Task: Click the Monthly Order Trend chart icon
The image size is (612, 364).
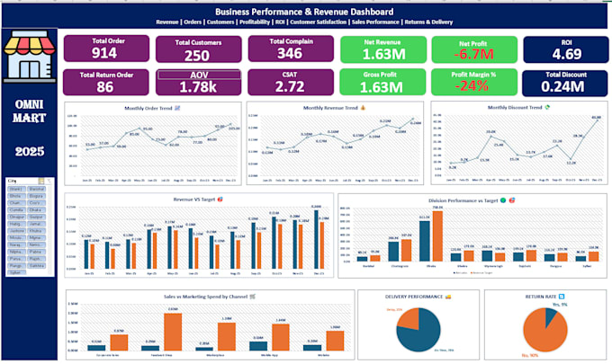Action: (177, 108)
